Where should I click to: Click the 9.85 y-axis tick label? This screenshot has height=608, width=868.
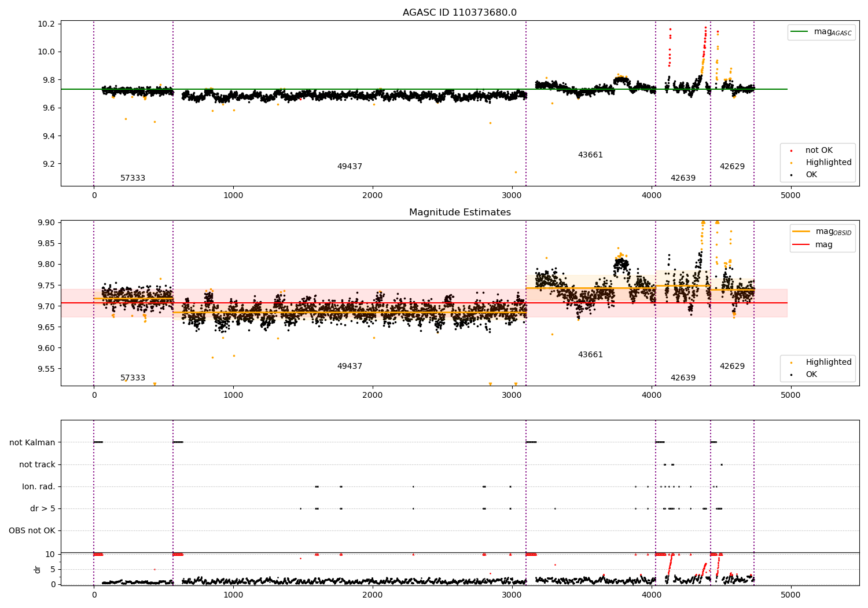coord(46,243)
